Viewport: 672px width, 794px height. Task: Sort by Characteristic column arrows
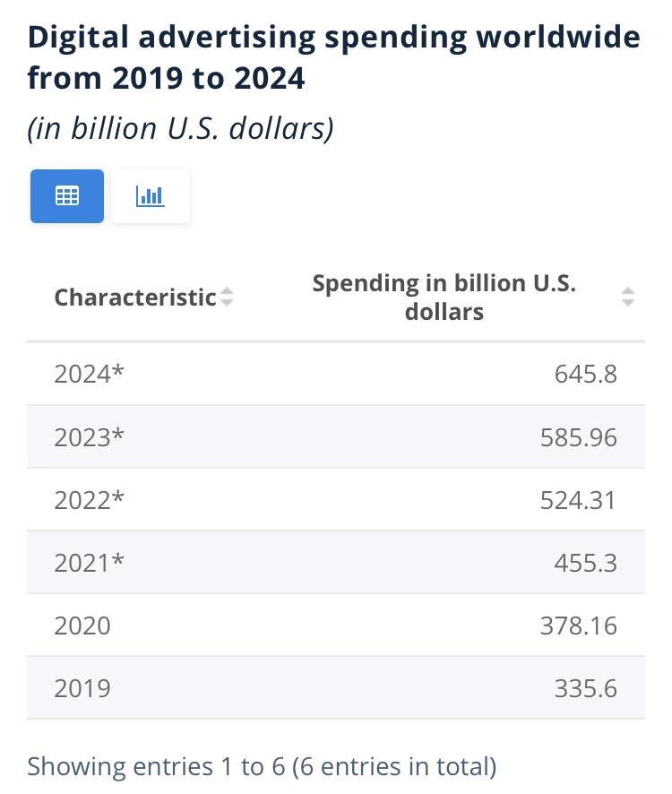pyautogui.click(x=227, y=297)
